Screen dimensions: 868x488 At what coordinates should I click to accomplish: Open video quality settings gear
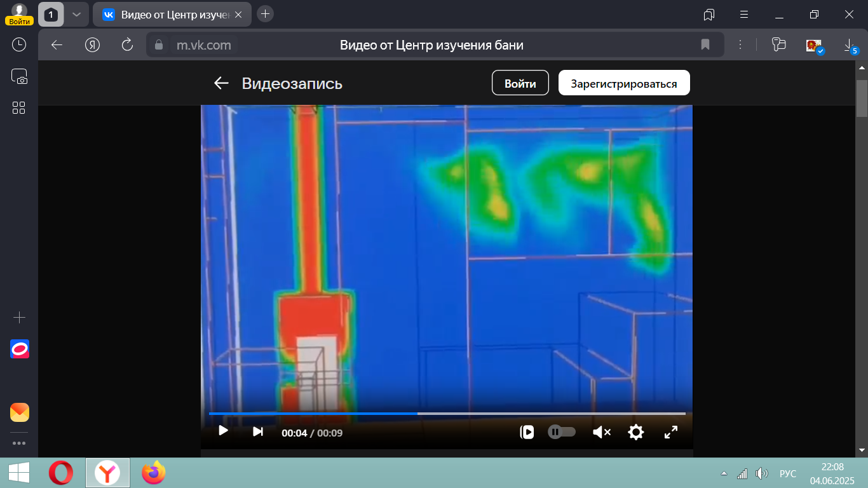click(x=635, y=432)
